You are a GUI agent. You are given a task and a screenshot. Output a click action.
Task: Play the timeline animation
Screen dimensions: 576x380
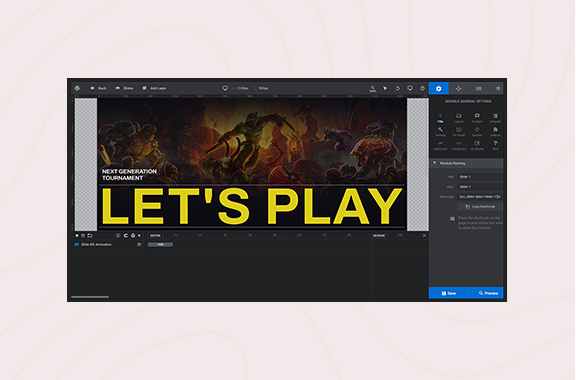(139, 236)
